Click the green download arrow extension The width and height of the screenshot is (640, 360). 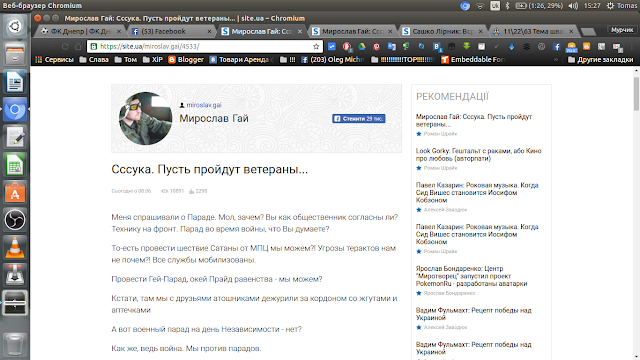pos(467,46)
